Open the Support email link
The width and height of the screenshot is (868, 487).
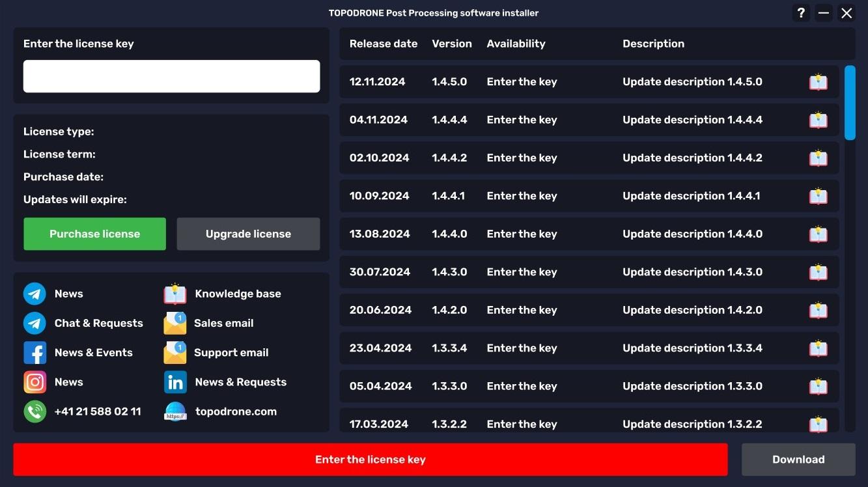[231, 352]
